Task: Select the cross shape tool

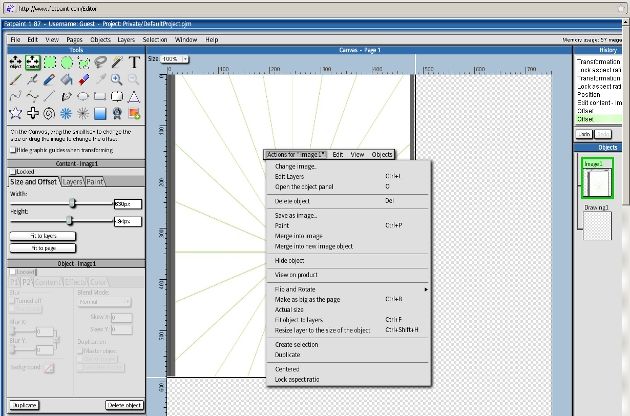Action: tap(33, 113)
